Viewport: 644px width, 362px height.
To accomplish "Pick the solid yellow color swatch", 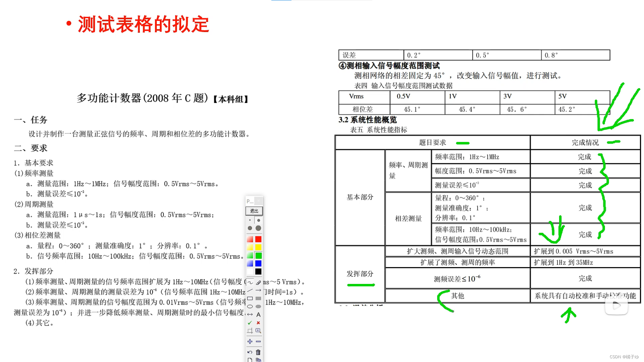I will tap(258, 247).
